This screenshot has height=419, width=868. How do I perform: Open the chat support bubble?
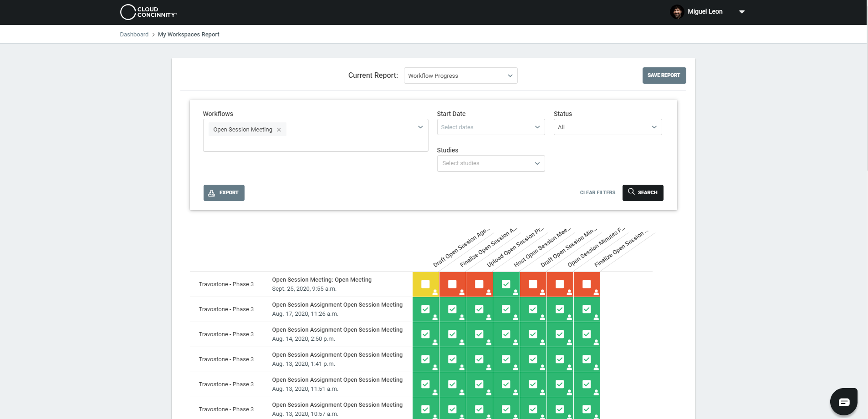(x=844, y=401)
